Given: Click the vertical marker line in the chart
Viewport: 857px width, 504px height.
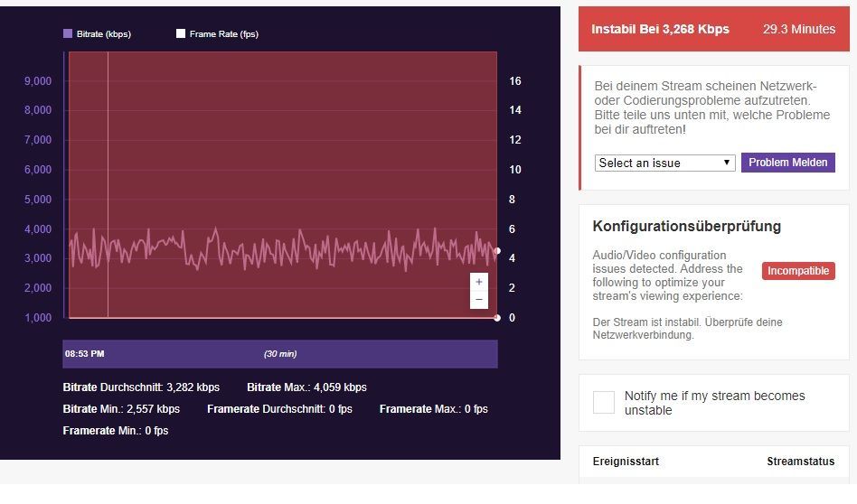Looking at the screenshot, I should click(108, 184).
